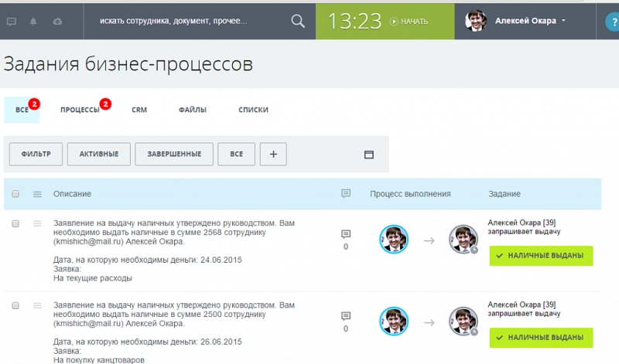
Task: Open notifications bell icon
Action: [35, 22]
